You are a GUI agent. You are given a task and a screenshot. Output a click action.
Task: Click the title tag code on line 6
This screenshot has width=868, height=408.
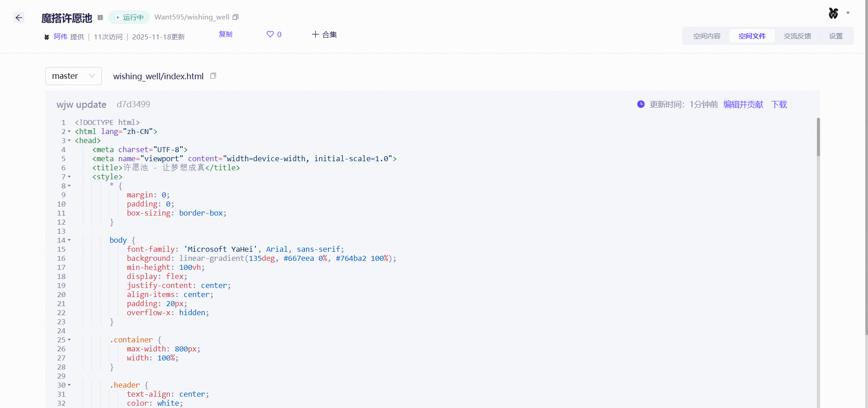coord(166,168)
